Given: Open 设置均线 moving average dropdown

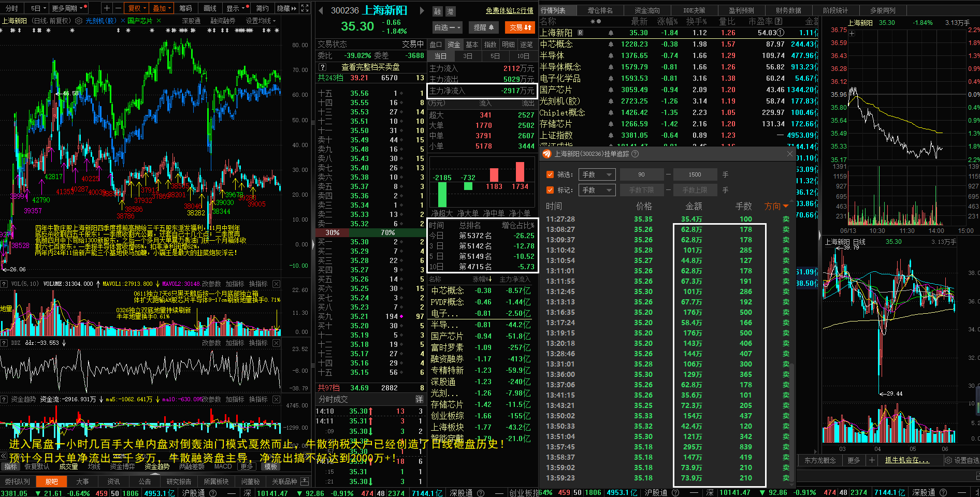Looking at the screenshot, I should (x=261, y=21).
